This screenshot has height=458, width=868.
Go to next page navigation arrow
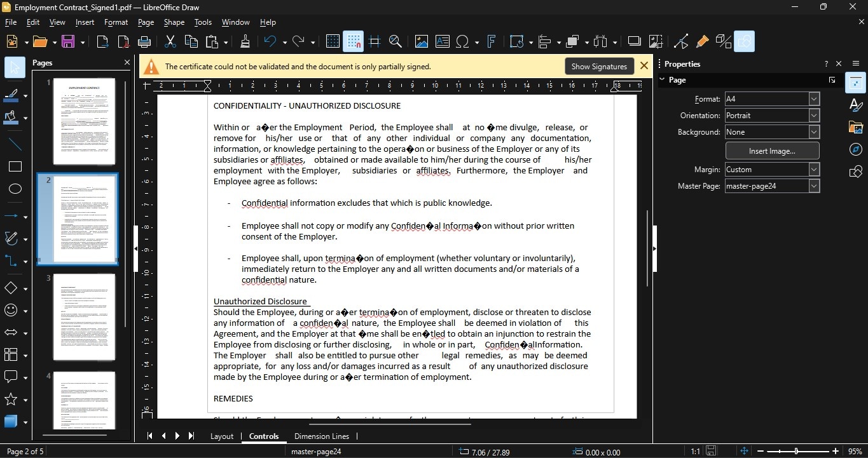tap(177, 436)
